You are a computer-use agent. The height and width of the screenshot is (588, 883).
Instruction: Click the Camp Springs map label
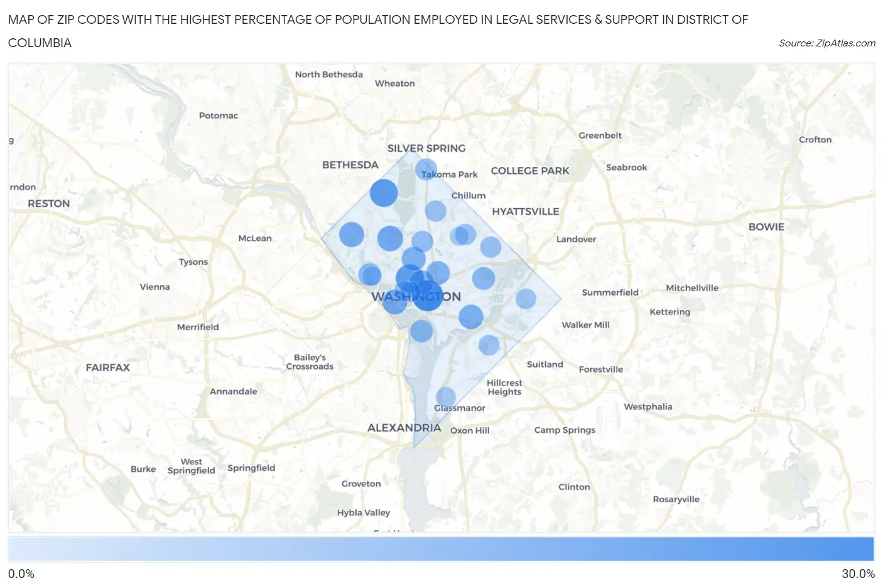coord(565,430)
